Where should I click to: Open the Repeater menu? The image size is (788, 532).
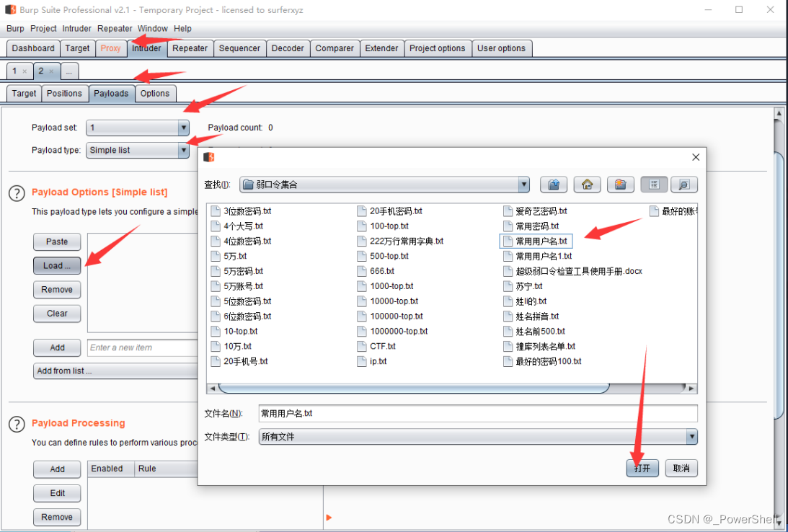tap(115, 29)
